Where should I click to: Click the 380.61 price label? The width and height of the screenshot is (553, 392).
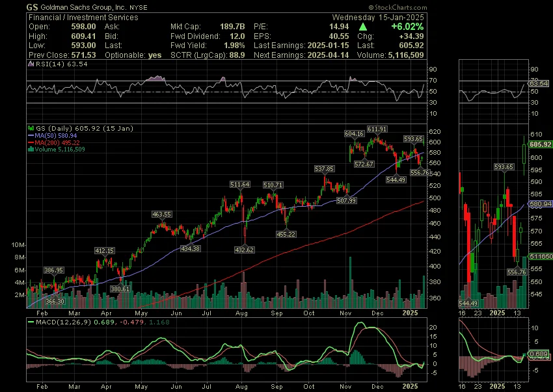click(x=120, y=289)
